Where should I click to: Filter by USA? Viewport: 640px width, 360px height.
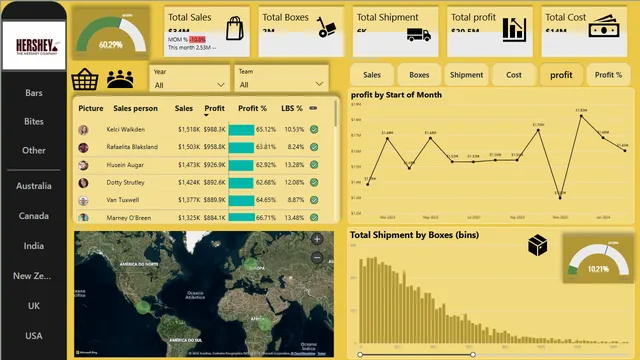34,336
